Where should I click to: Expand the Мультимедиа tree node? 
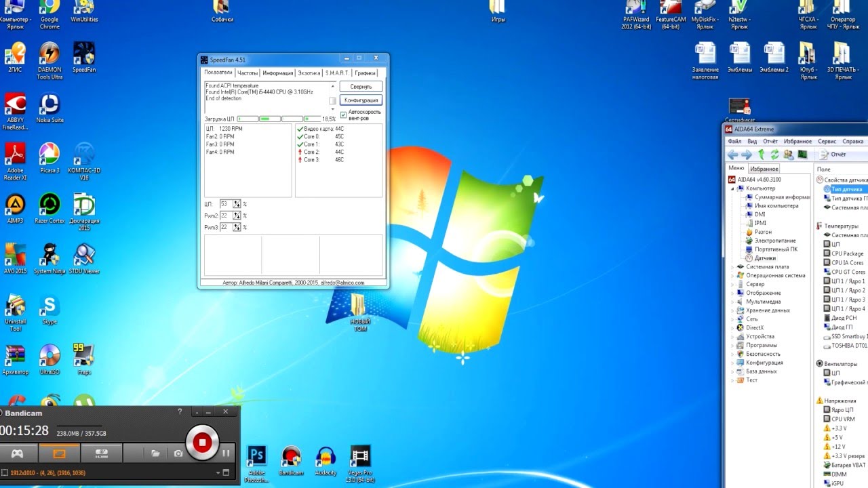coord(732,302)
